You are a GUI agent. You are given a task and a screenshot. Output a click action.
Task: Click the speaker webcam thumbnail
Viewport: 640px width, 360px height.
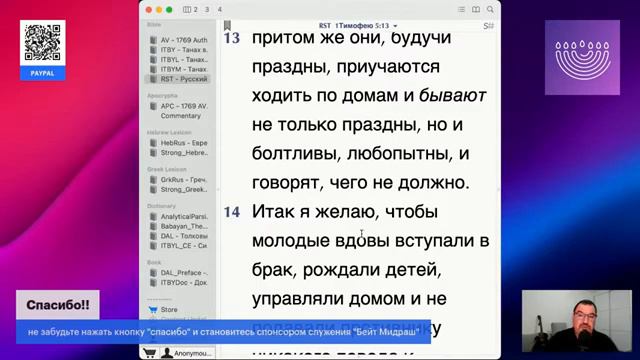coord(576,321)
